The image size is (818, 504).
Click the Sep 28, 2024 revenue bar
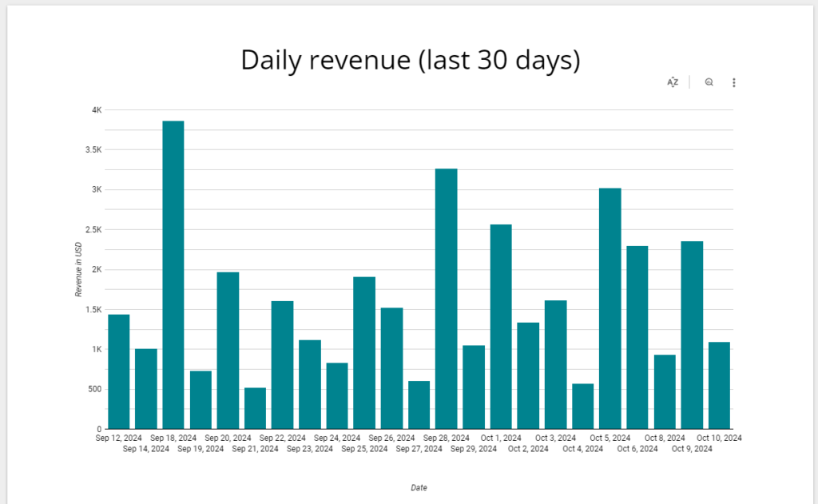click(x=446, y=299)
